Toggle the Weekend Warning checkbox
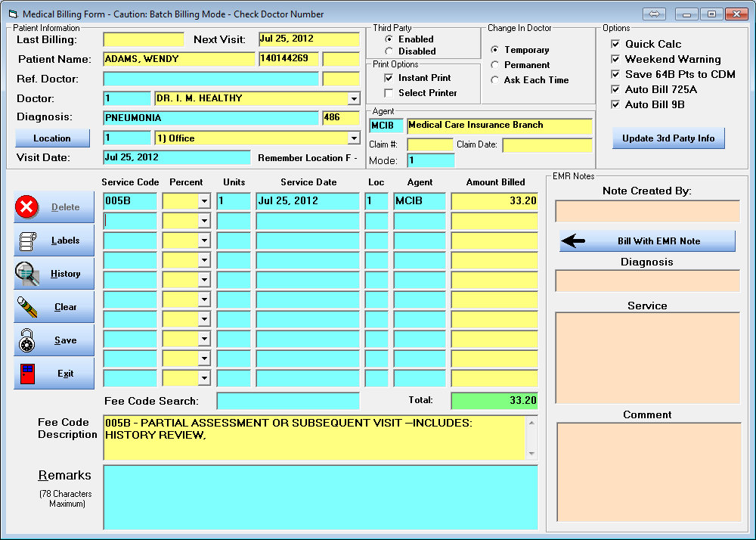The height and width of the screenshot is (540, 756). click(615, 59)
